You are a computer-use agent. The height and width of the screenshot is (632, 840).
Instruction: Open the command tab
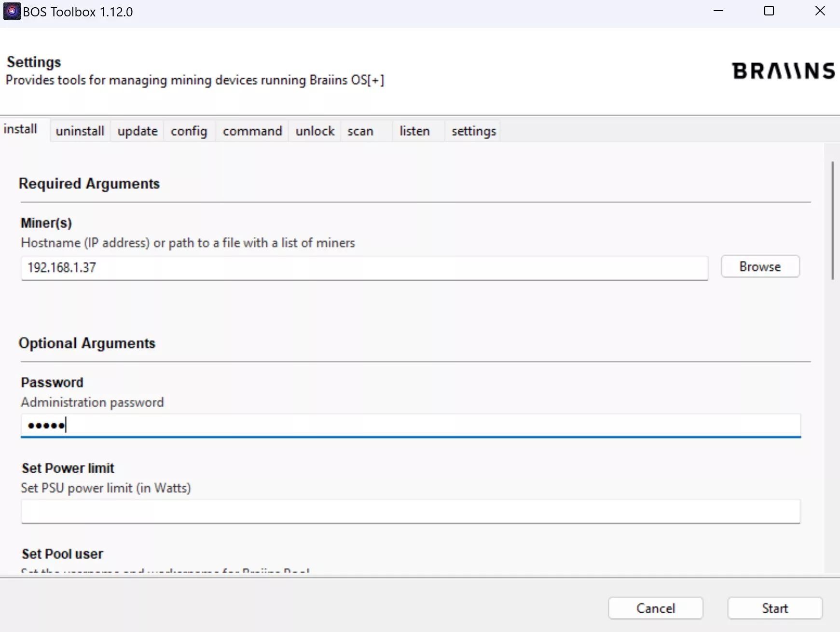pos(252,131)
